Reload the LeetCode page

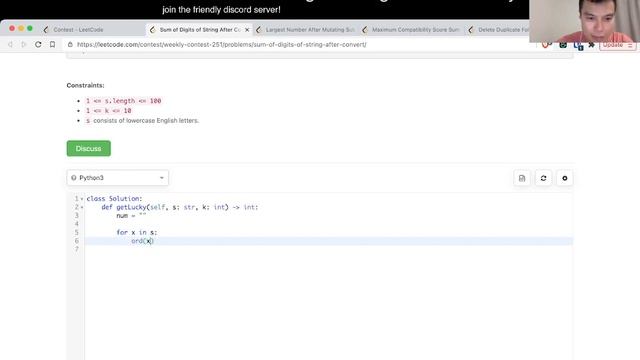38,44
